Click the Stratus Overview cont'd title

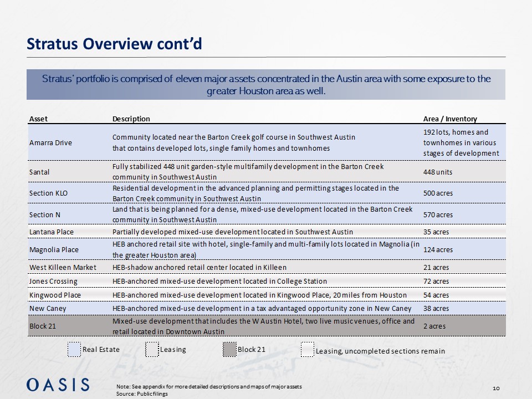pos(114,44)
